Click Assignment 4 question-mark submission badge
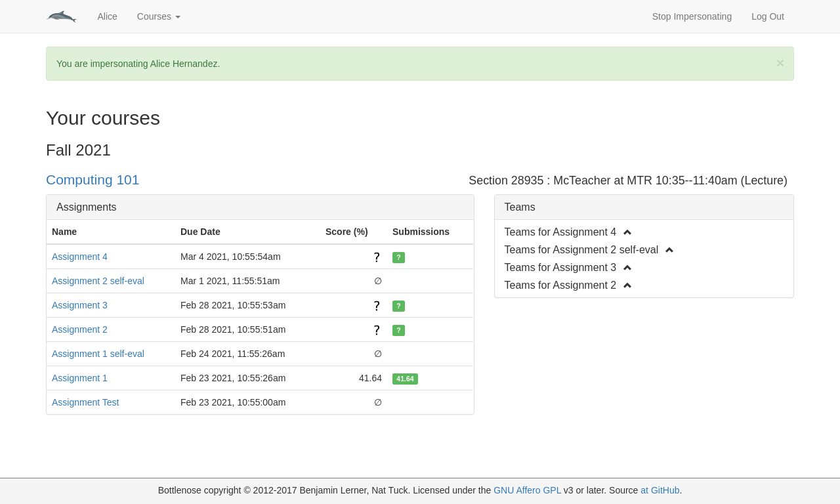 pos(398,258)
